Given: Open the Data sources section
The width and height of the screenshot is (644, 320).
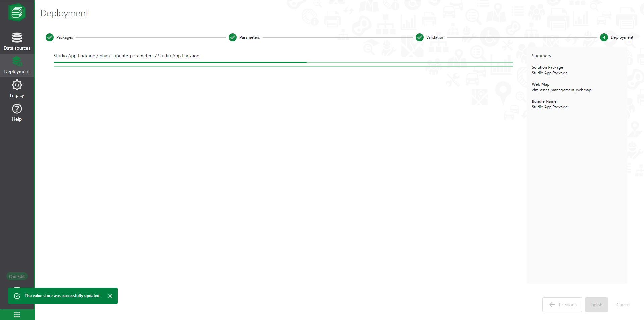Looking at the screenshot, I should tap(17, 41).
